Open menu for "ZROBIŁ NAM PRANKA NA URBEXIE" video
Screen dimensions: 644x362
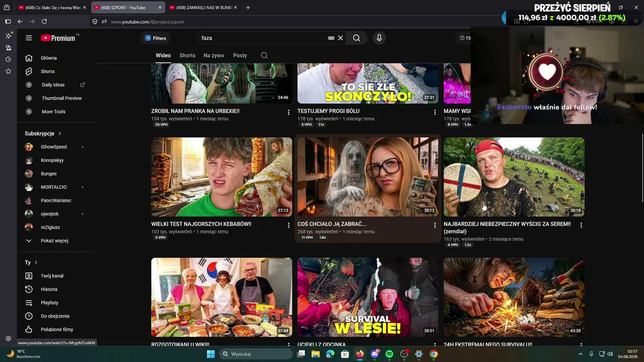point(289,112)
